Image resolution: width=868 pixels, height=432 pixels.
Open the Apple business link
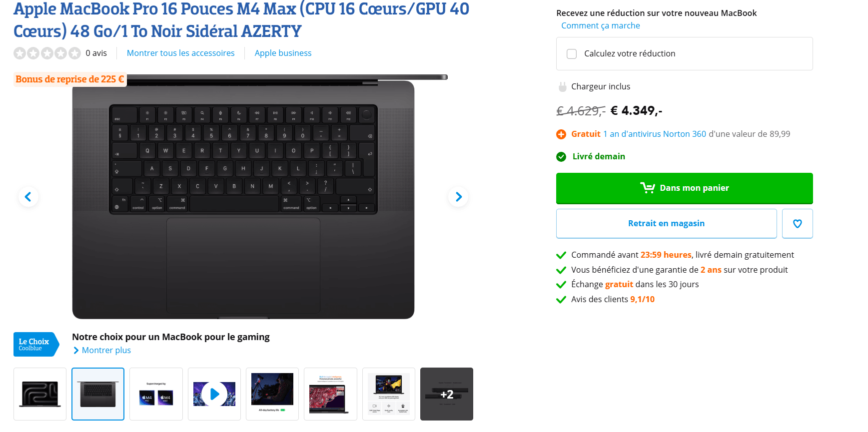click(283, 53)
